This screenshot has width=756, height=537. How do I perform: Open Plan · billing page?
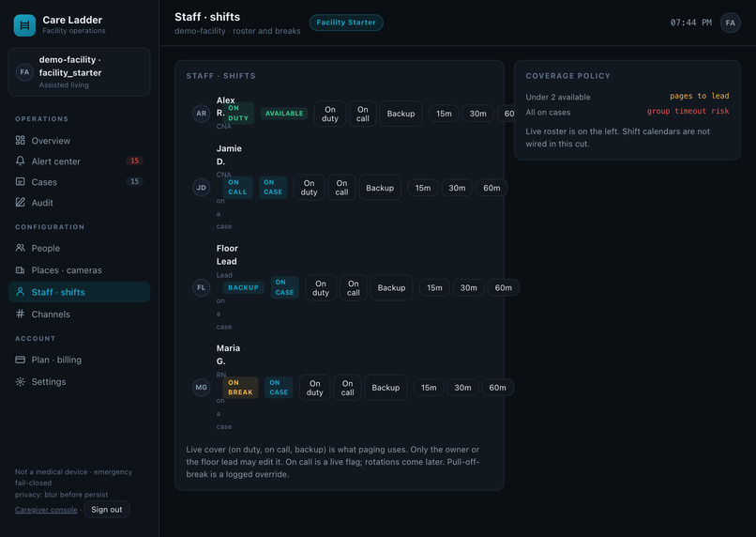pos(80,360)
